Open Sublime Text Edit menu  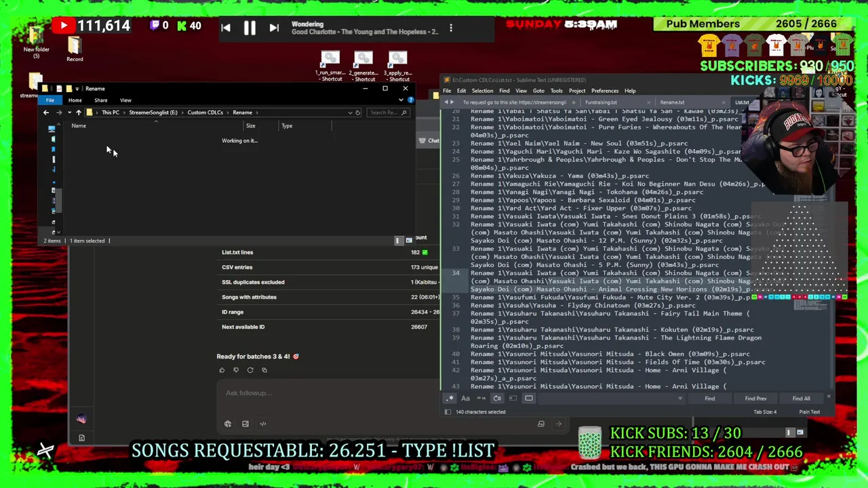pos(461,91)
